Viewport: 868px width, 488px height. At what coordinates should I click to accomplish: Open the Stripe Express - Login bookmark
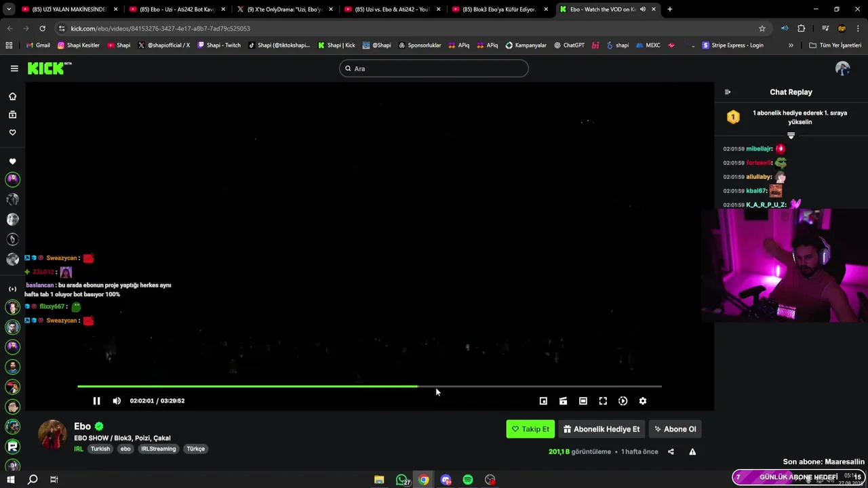[732, 45]
